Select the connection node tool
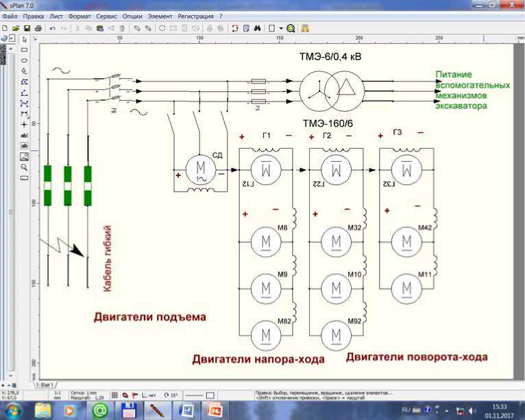This screenshot has width=525, height=420. tap(24, 125)
